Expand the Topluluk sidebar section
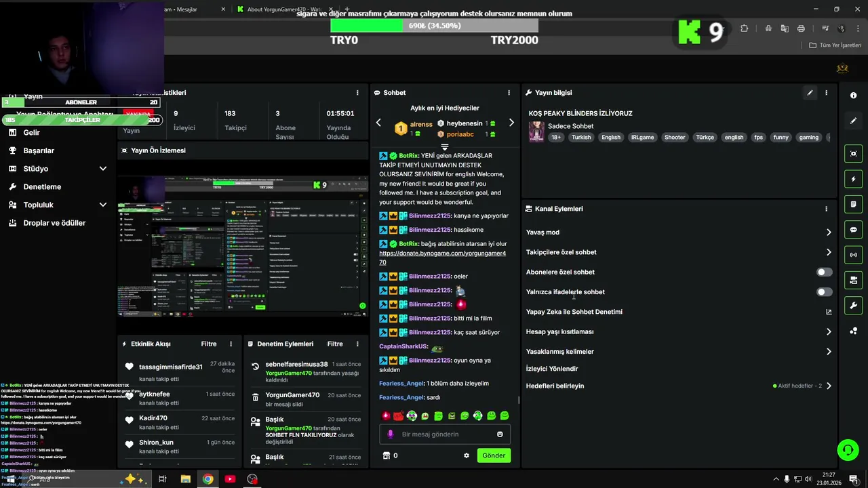The image size is (868, 488). pos(103,205)
